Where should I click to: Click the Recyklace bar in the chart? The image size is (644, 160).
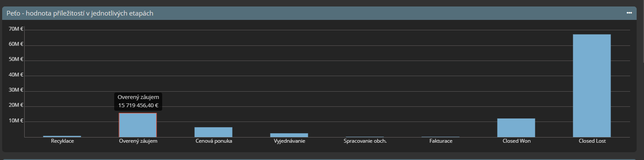tap(62, 136)
